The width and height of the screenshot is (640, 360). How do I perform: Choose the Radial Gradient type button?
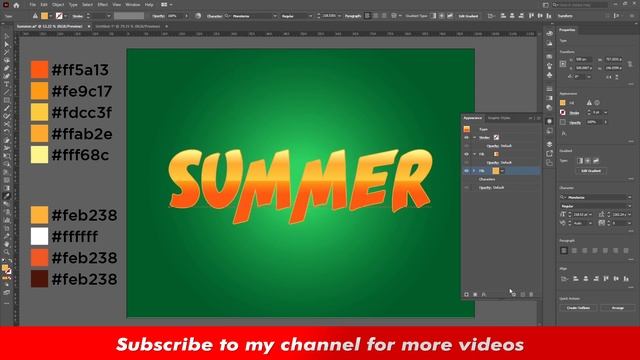pyautogui.click(x=588, y=161)
